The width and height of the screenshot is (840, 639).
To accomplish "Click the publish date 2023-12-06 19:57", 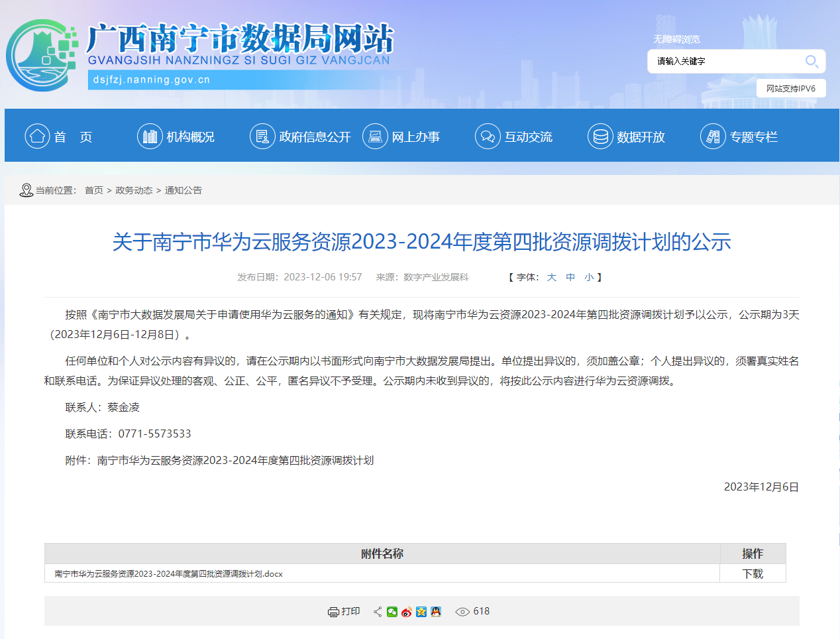I will click(x=323, y=277).
